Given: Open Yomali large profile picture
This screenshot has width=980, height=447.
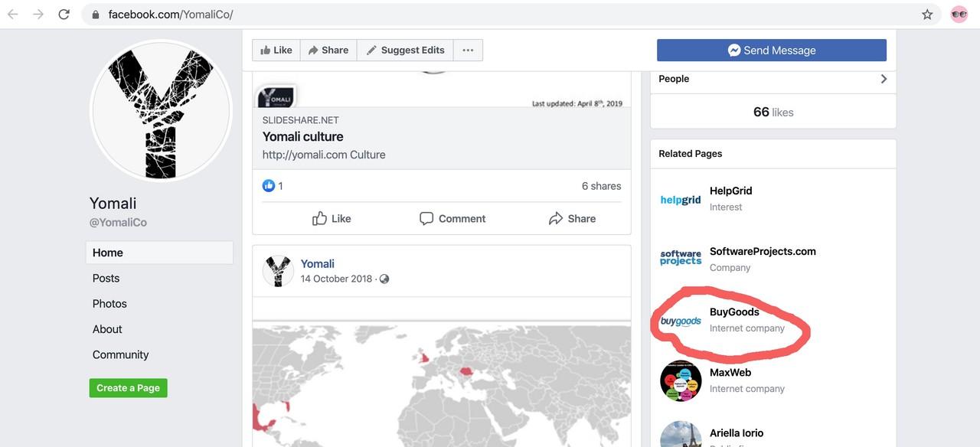Looking at the screenshot, I should click(161, 111).
